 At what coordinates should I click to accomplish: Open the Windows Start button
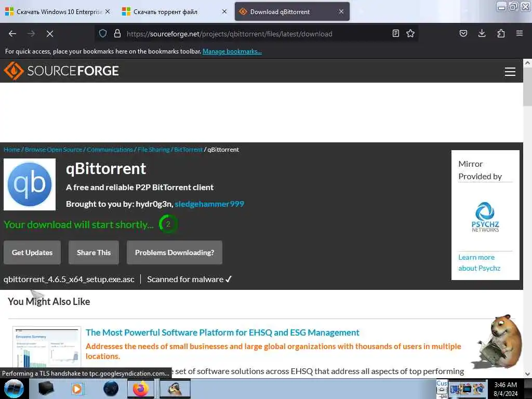coord(14,389)
